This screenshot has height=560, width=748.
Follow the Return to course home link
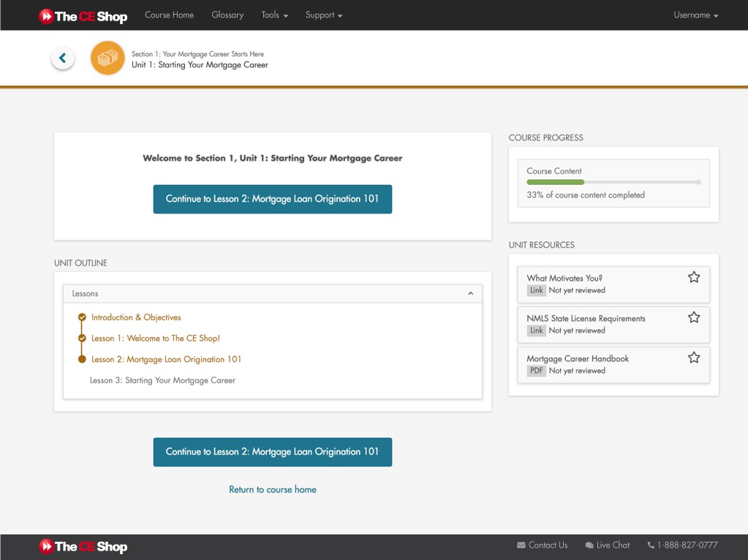(273, 489)
